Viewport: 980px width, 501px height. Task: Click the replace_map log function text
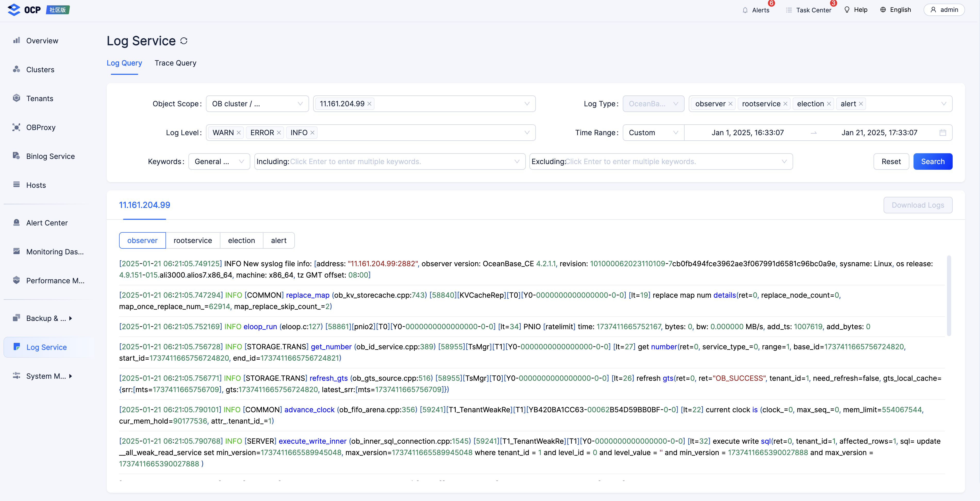click(x=308, y=295)
